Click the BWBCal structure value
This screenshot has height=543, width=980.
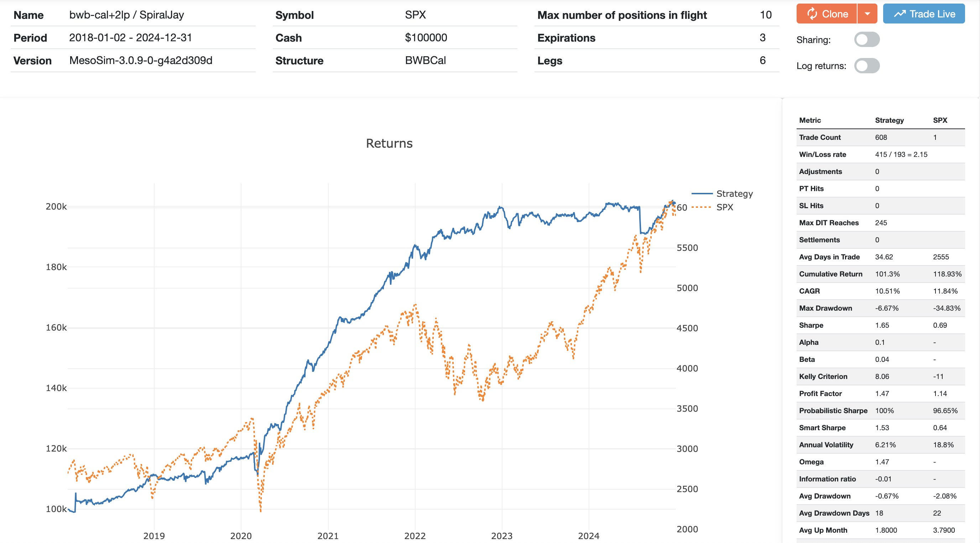point(425,60)
